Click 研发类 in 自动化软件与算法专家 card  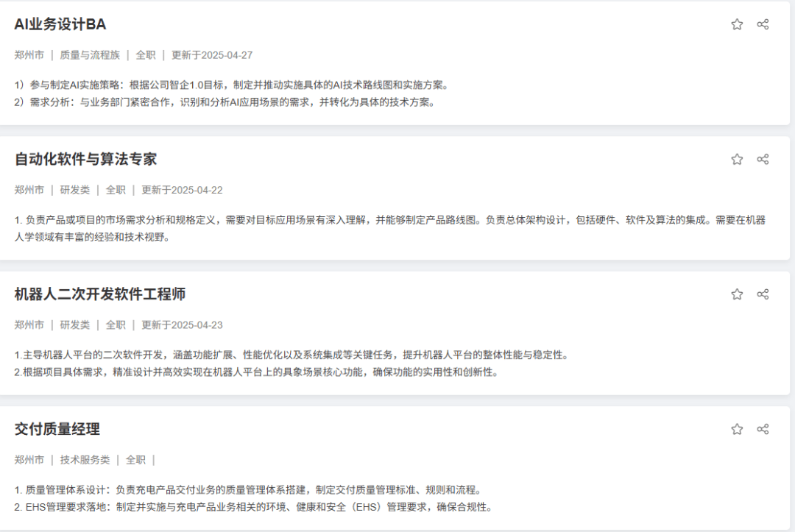tap(74, 190)
